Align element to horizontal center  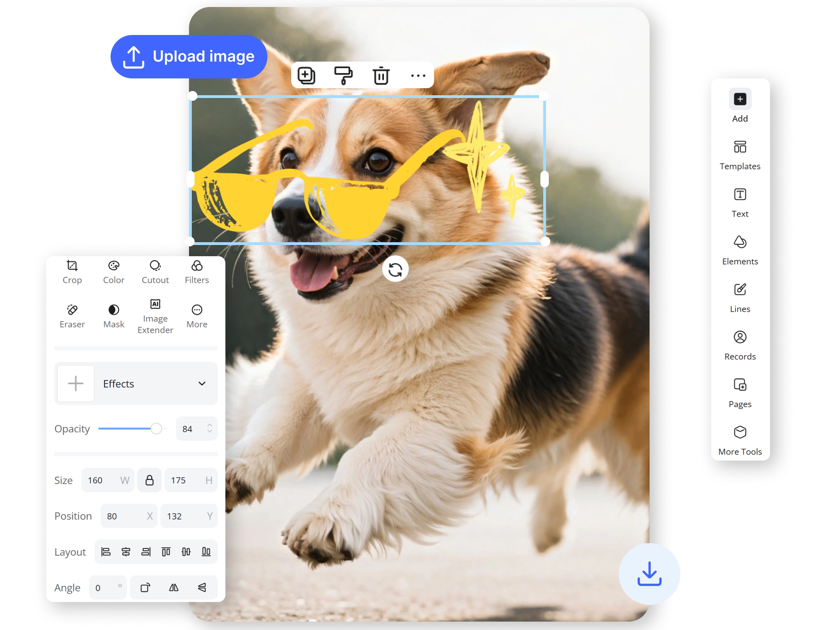tap(126, 551)
